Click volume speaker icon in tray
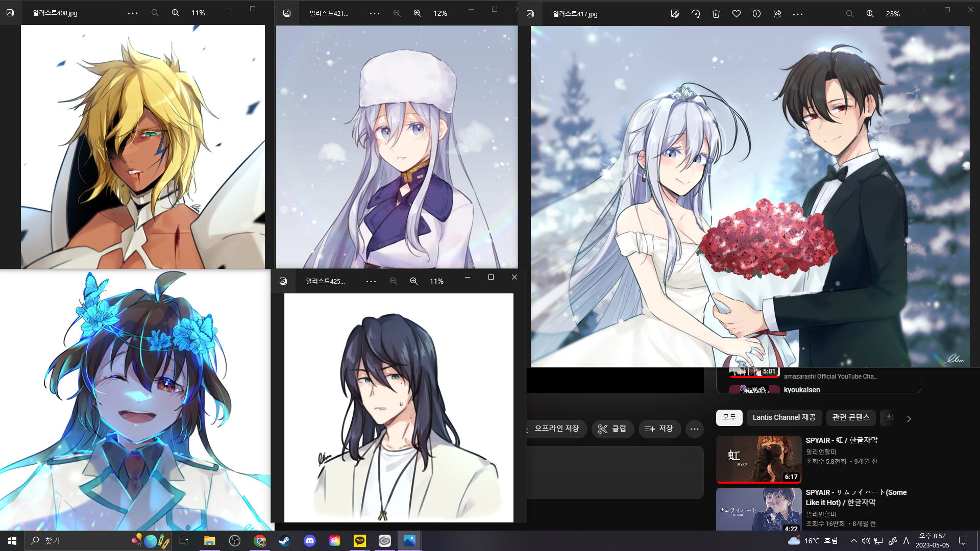 [866, 541]
